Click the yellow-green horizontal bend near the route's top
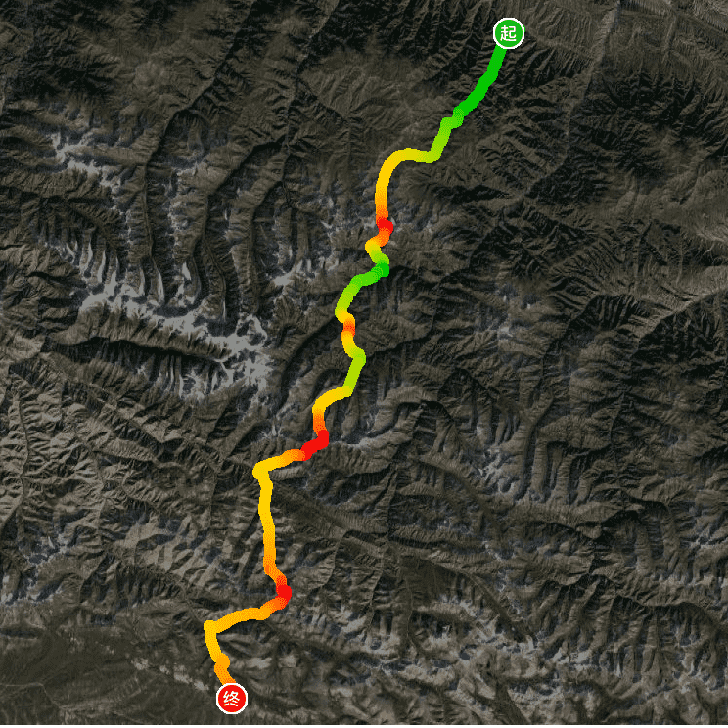This screenshot has width=728, height=728. point(416,156)
